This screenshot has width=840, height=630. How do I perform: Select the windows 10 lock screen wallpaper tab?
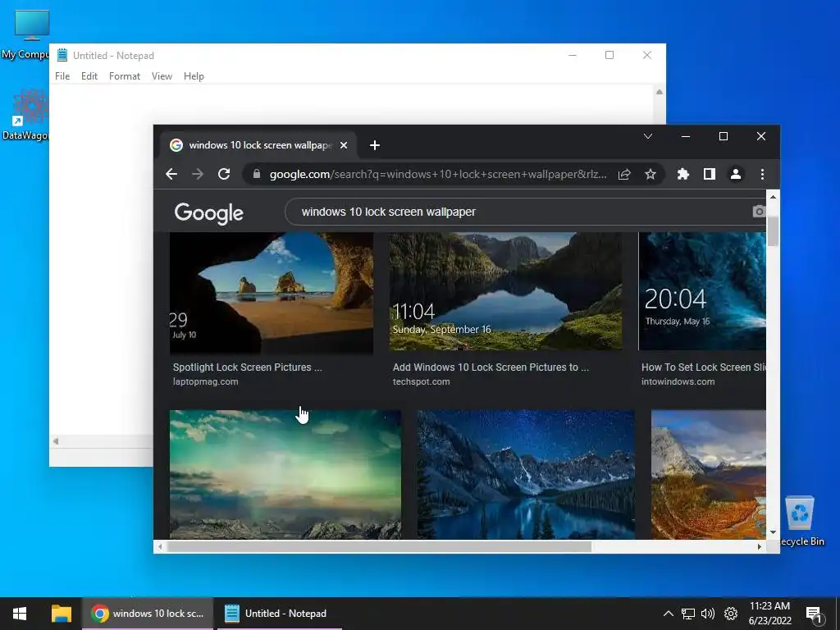(x=258, y=145)
